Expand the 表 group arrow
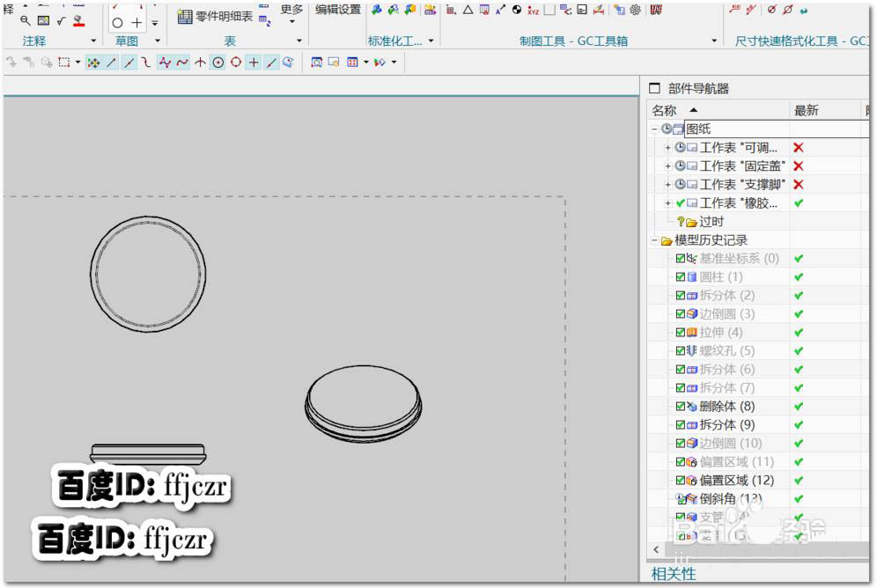The image size is (877, 588). click(299, 40)
